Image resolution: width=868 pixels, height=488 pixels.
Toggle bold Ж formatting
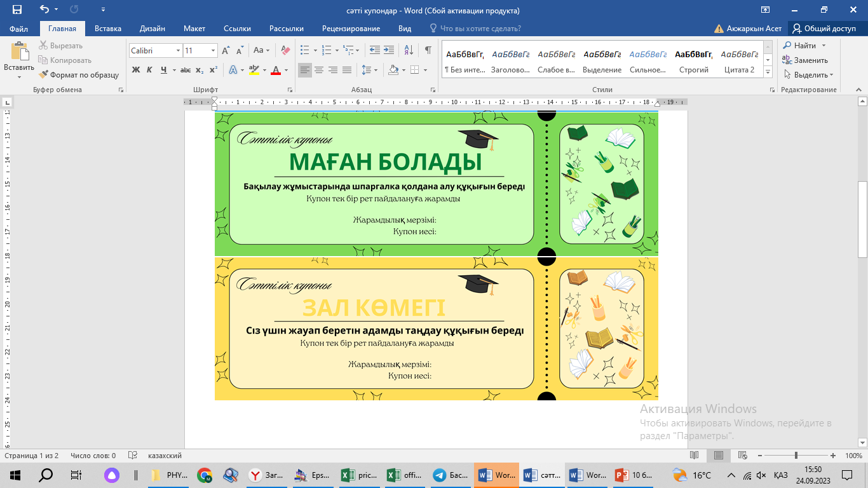[x=136, y=70]
